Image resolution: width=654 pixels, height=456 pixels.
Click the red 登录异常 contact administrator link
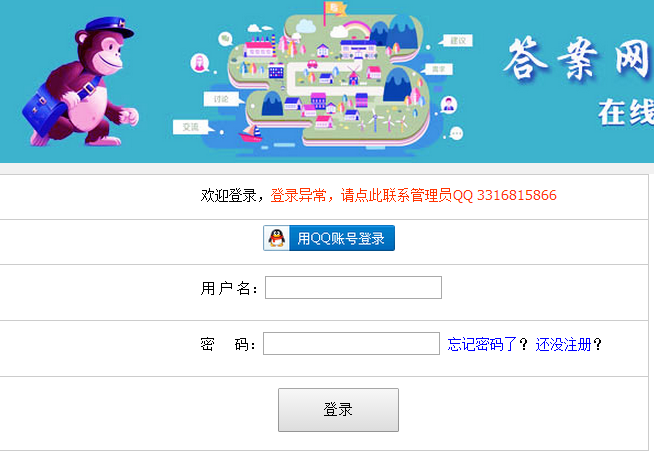(413, 195)
